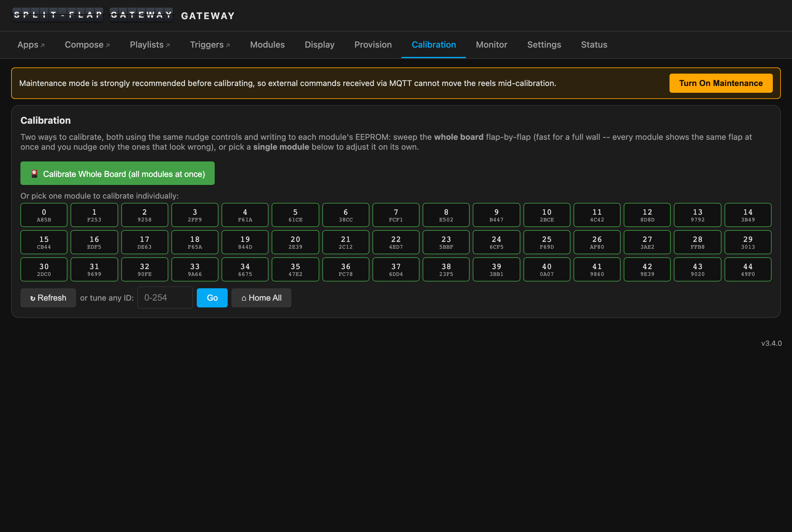Pick module 31 9699

point(94,269)
